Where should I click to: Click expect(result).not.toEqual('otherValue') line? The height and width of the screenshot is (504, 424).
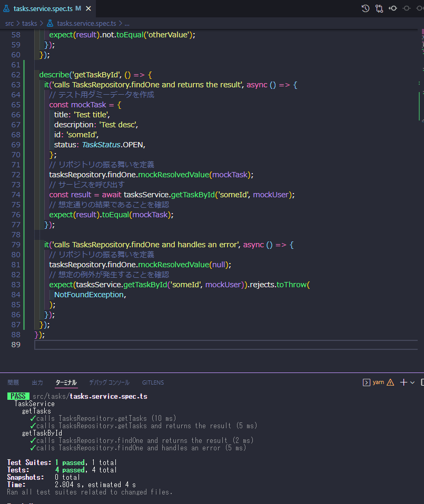click(x=122, y=35)
